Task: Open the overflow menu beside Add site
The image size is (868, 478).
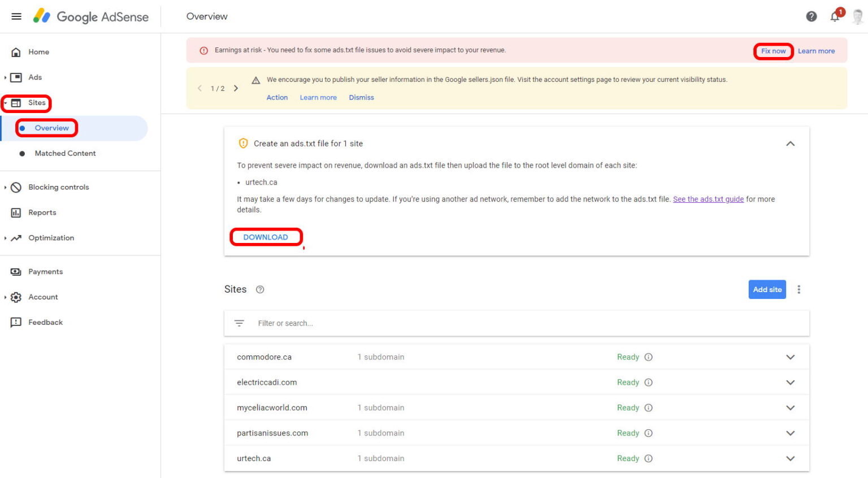Action: [x=799, y=289]
